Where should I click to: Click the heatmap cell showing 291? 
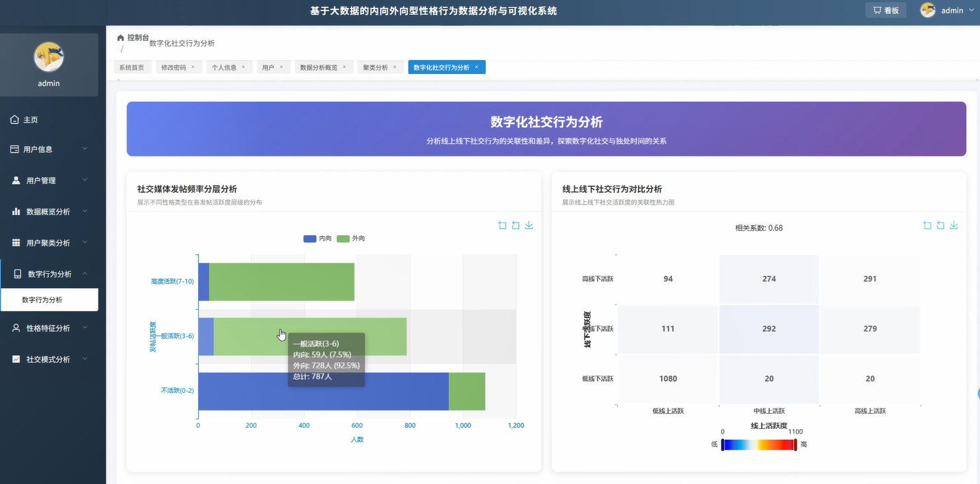[870, 279]
